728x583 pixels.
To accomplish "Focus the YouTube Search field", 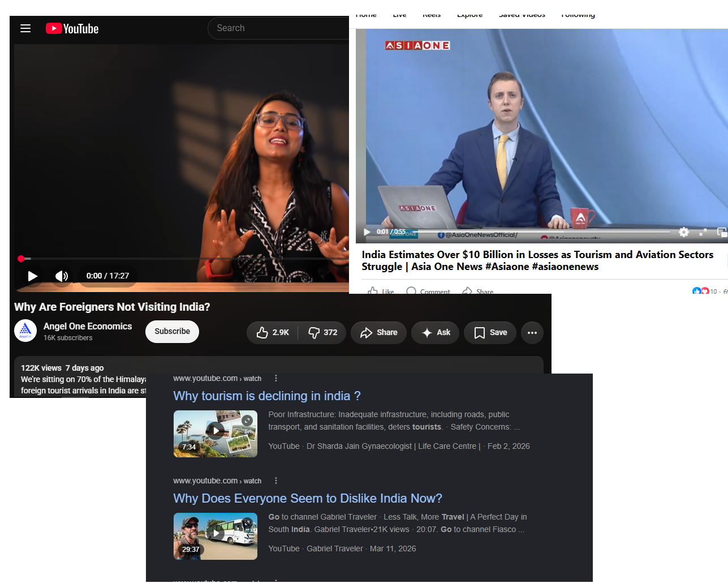I will tap(278, 28).
